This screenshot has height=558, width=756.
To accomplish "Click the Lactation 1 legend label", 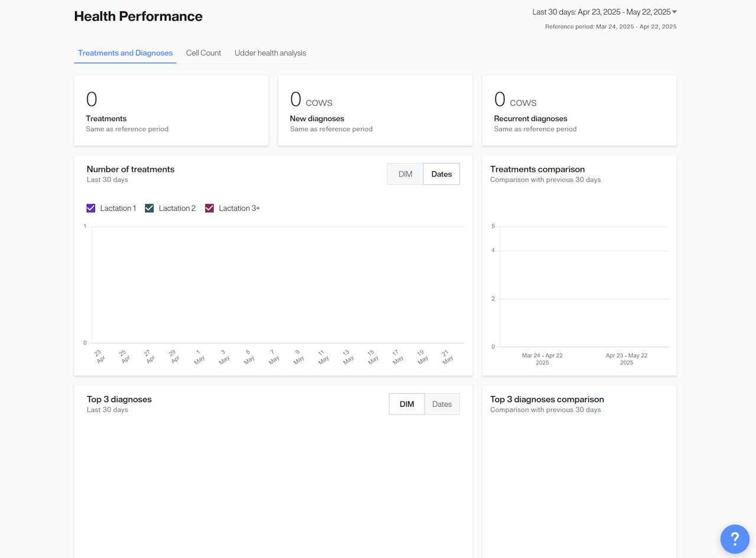I will (x=118, y=208).
